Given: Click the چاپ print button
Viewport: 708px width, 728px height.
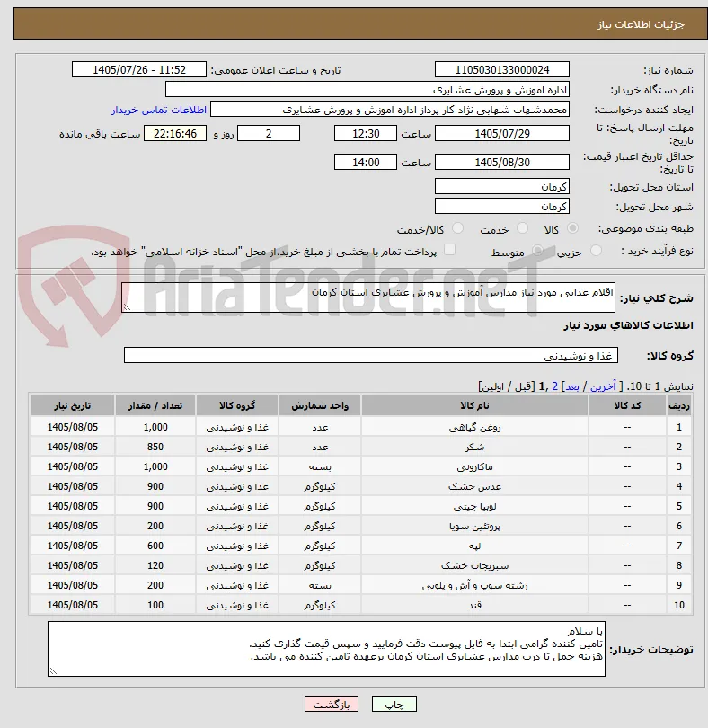Looking at the screenshot, I should point(394,704).
